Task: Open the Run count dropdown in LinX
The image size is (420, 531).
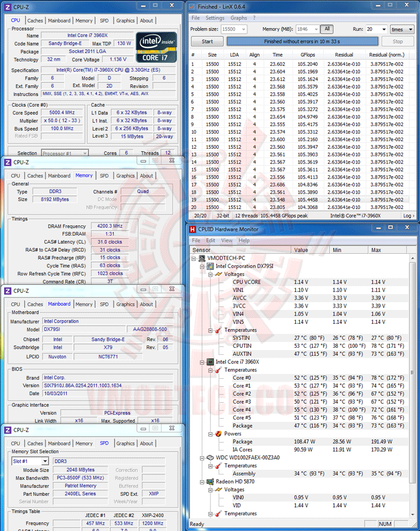Action: 384,29
